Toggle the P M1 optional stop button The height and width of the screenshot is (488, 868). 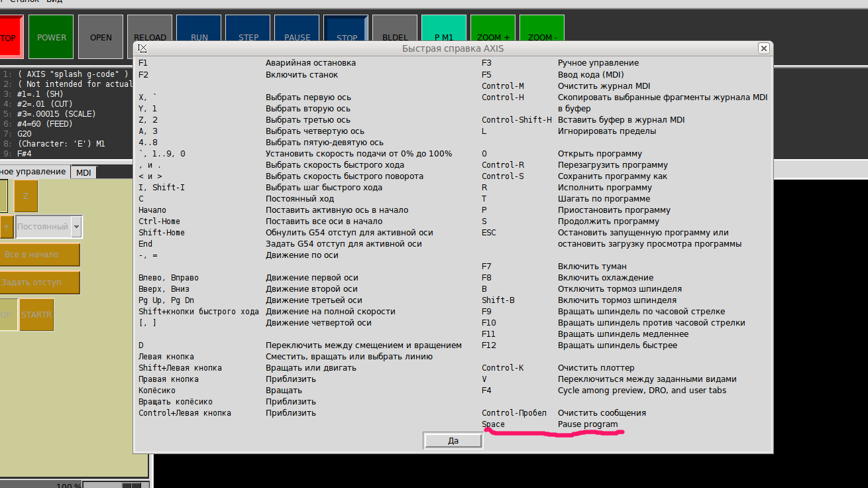tap(444, 37)
